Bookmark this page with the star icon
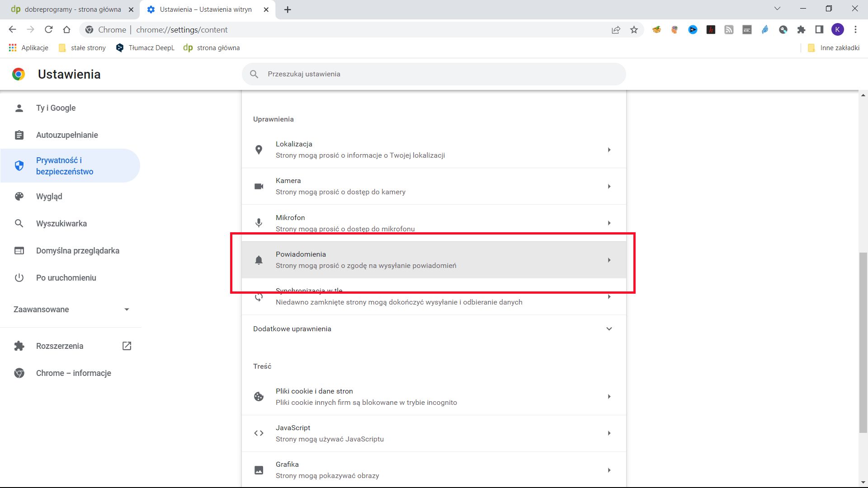The image size is (868, 488). point(634,29)
